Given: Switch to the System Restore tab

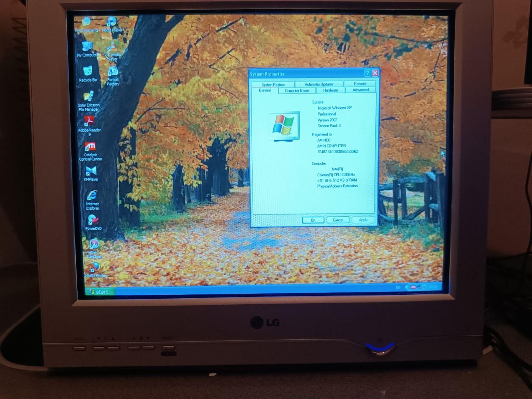Looking at the screenshot, I should (x=273, y=85).
